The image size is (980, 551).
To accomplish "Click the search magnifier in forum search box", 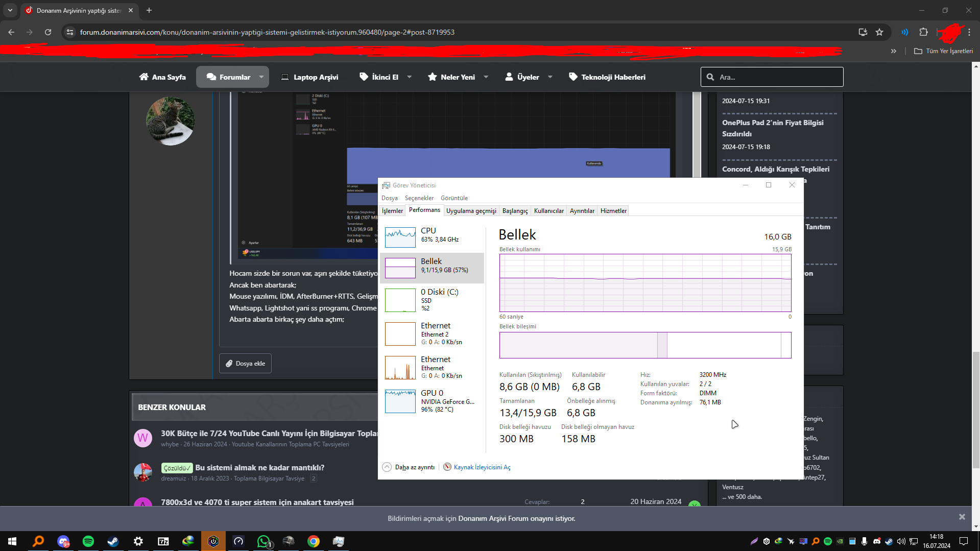I will point(710,77).
